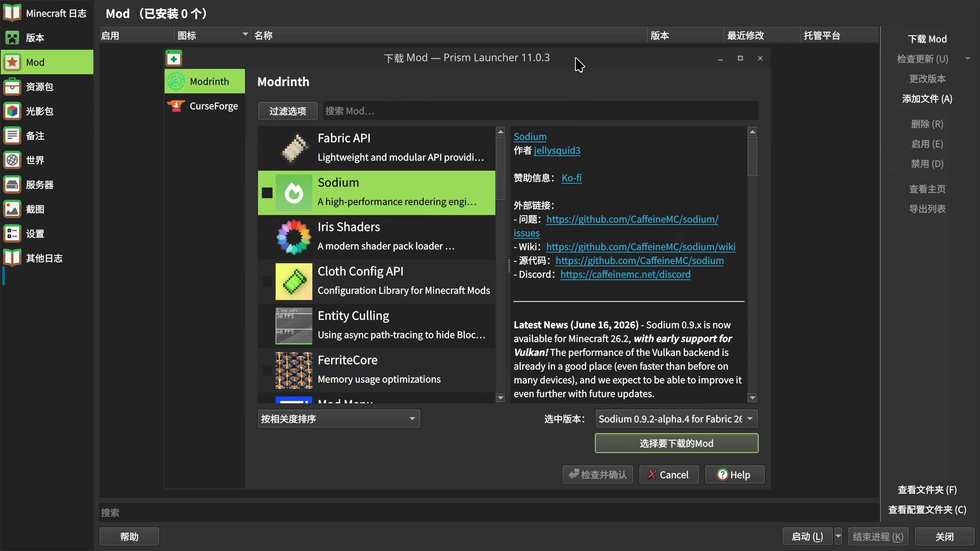Open the 资源包 page in sidebar
This screenshot has height=551, width=980.
47,86
